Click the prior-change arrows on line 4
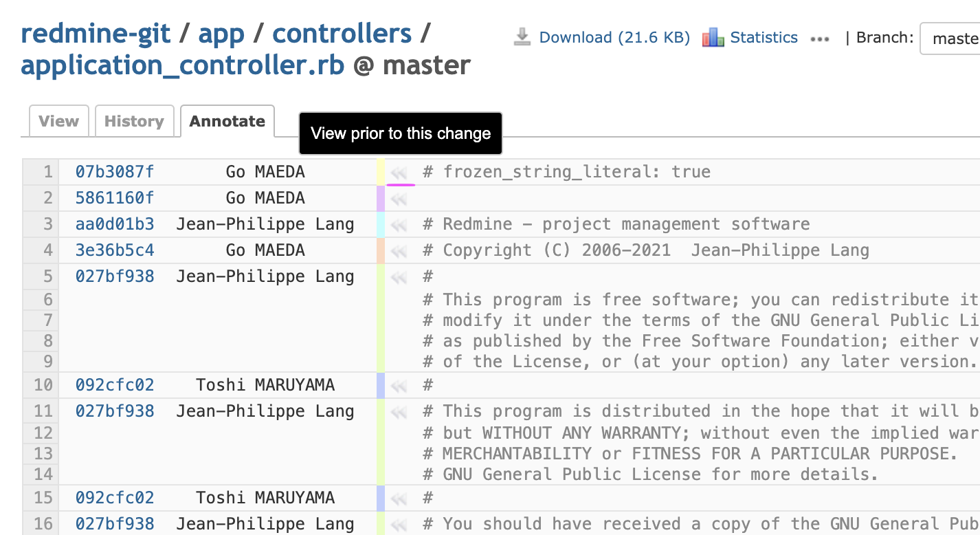Viewport: 980px width, 535px height. [x=399, y=251]
